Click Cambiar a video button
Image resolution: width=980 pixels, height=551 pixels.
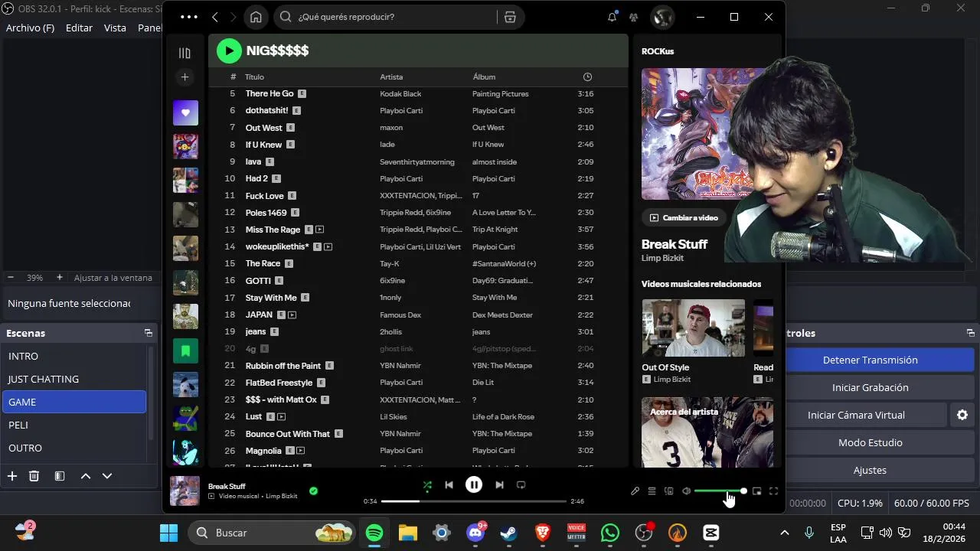[684, 217]
